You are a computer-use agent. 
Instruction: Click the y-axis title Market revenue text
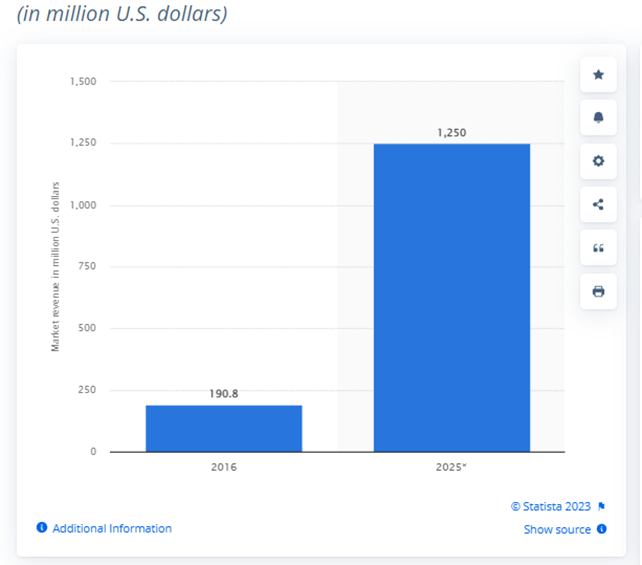click(55, 267)
